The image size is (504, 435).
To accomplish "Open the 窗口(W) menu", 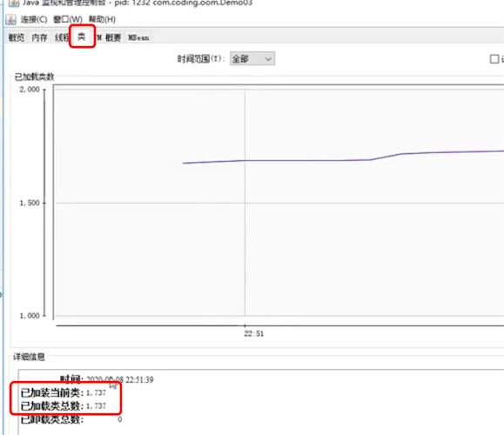I will tap(68, 20).
